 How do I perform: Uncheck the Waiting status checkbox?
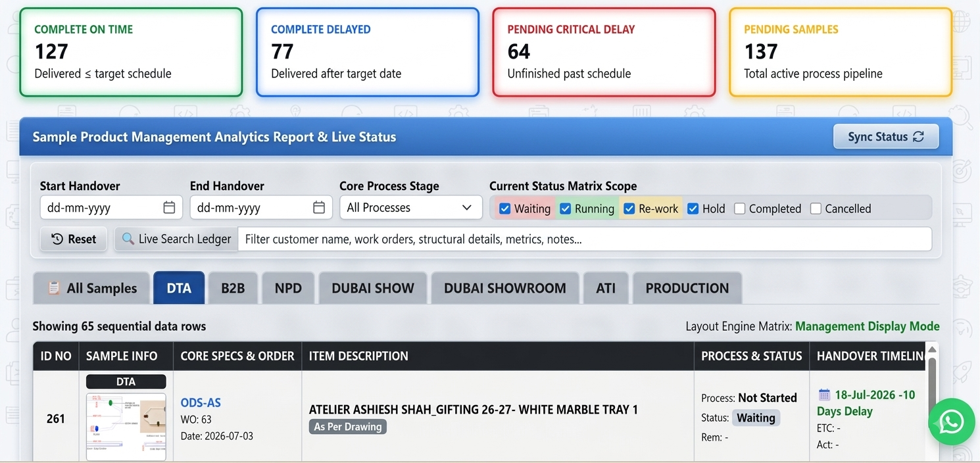click(x=504, y=208)
